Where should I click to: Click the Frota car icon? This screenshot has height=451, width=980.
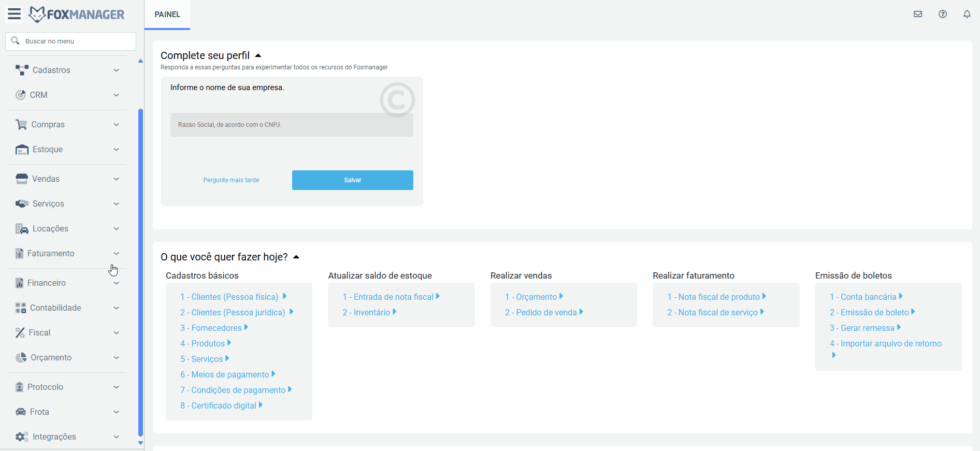coord(21,412)
